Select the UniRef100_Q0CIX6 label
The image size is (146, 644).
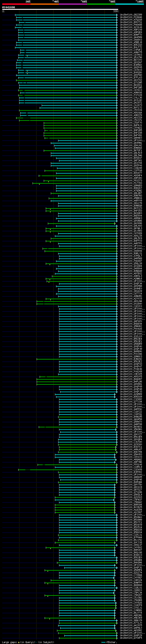point(131,543)
